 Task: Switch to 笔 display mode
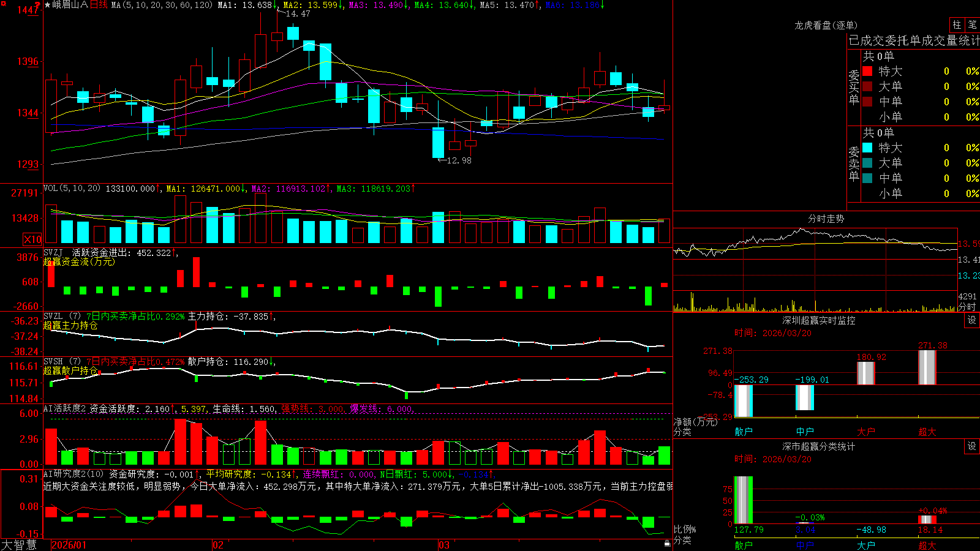click(x=973, y=24)
